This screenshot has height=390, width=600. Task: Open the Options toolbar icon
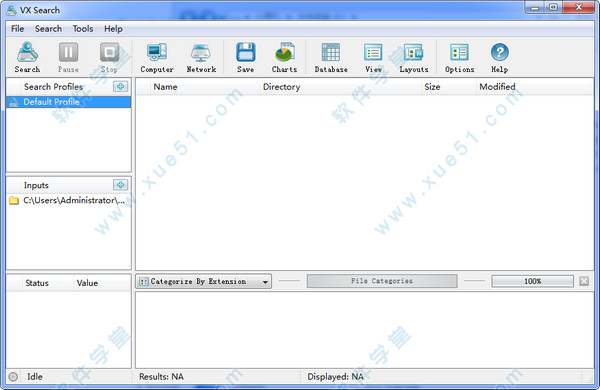[x=460, y=57]
